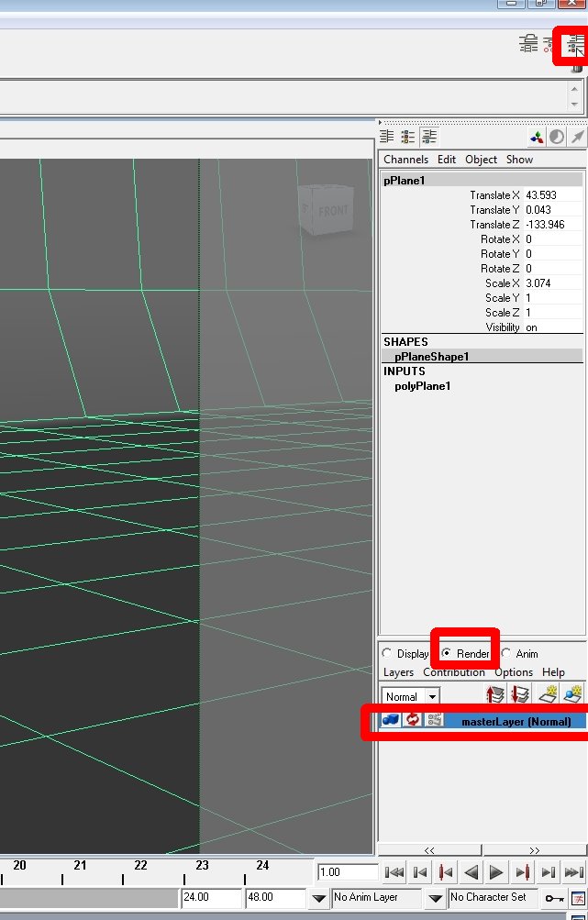Toggle the Channel Box / Layer Editor top-right icon

coord(575,45)
